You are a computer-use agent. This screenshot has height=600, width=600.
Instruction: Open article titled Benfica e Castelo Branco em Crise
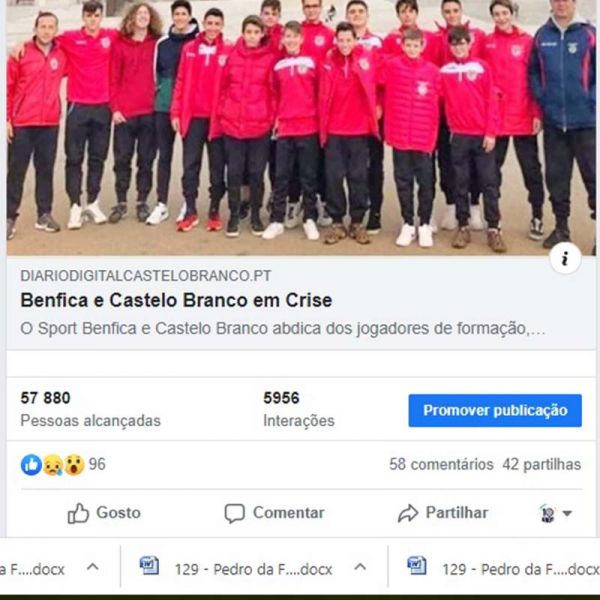coord(176,300)
